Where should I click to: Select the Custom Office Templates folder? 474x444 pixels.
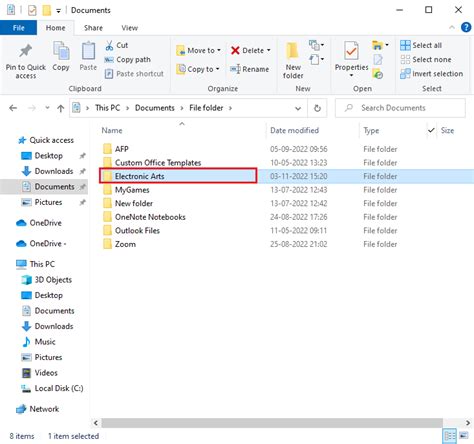point(152,163)
